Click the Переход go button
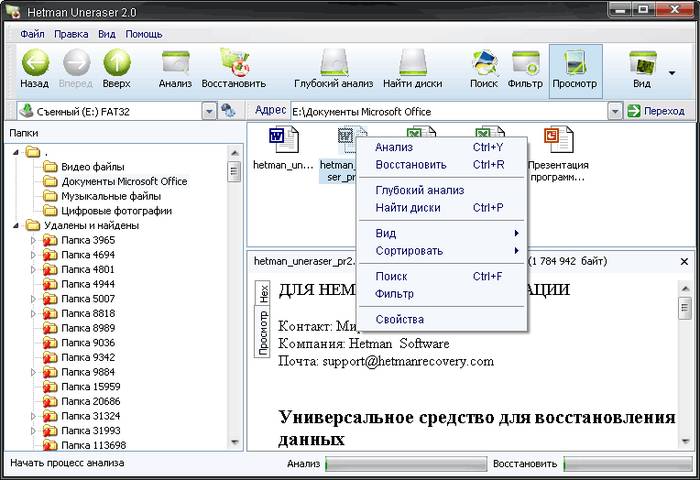700x480 pixels. [657, 111]
